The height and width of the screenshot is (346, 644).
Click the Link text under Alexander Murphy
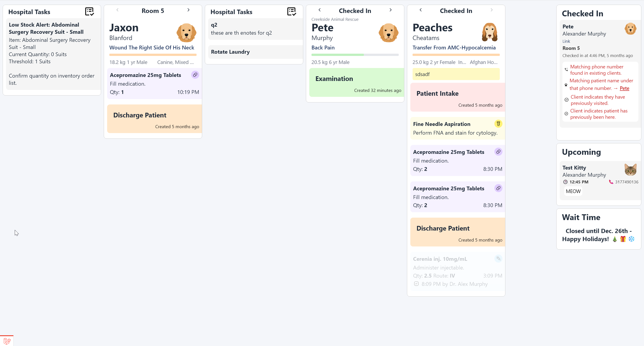click(x=566, y=41)
